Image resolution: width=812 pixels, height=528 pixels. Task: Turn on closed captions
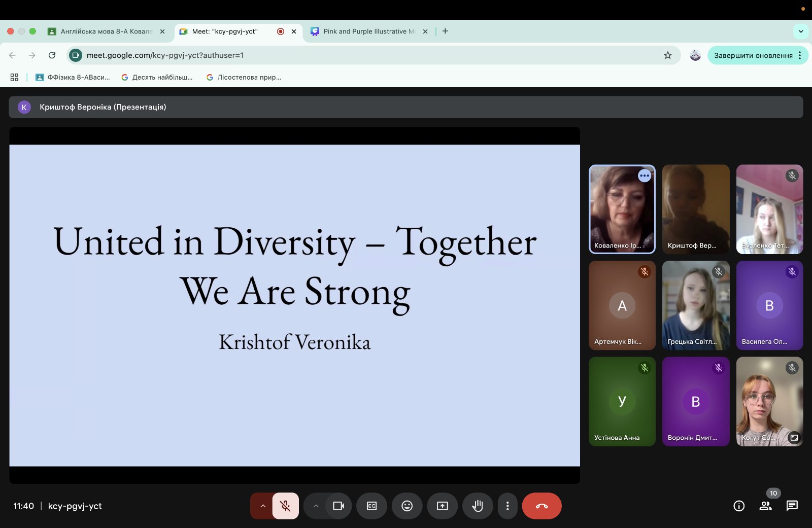(x=371, y=506)
